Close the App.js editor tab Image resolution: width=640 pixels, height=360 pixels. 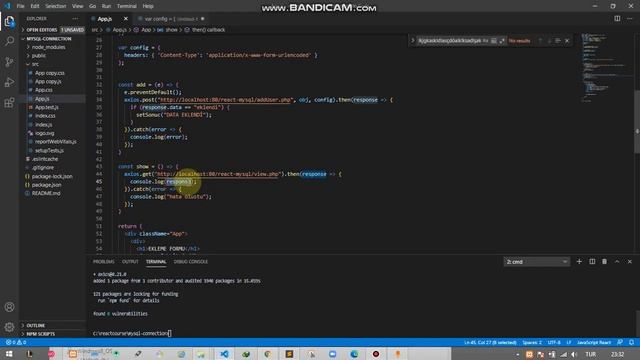point(126,19)
